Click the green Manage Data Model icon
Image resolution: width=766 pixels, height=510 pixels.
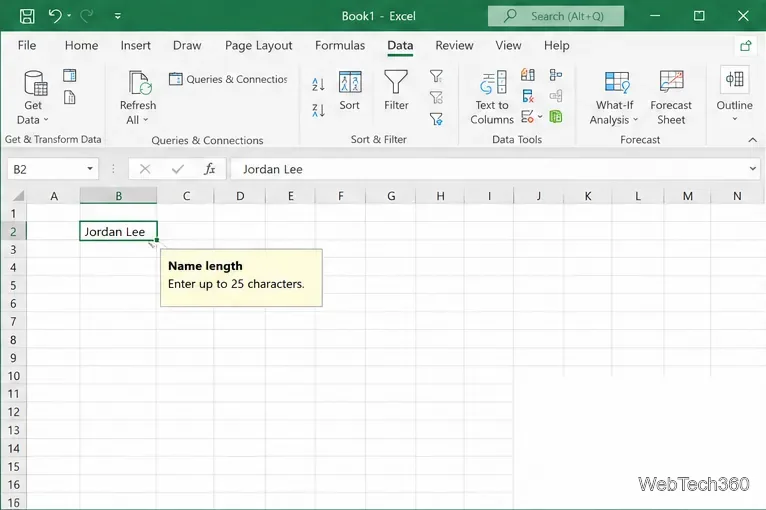[x=556, y=117]
